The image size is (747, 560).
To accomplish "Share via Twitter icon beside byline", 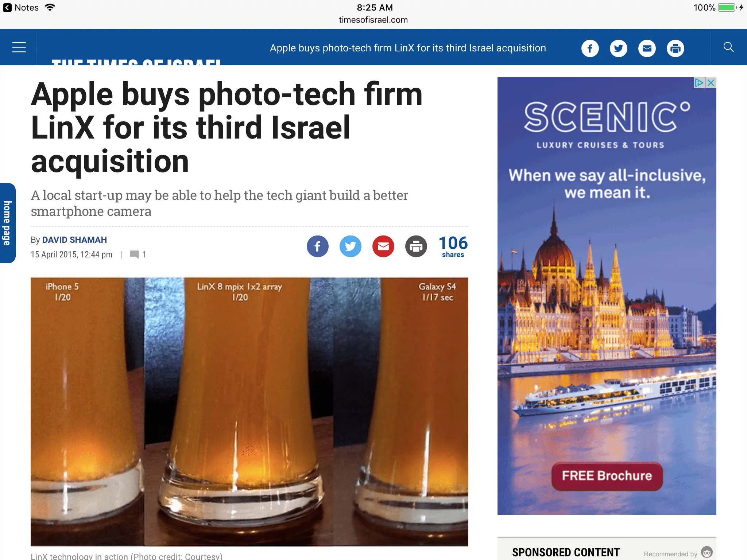I will 350,246.
